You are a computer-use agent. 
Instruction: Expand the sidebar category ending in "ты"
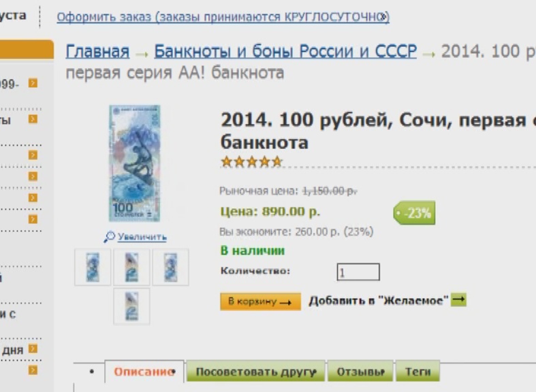coord(33,119)
